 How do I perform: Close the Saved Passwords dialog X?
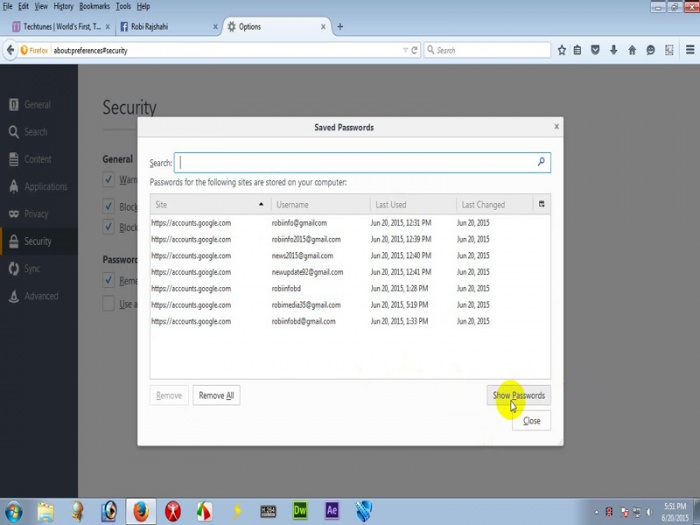point(556,126)
